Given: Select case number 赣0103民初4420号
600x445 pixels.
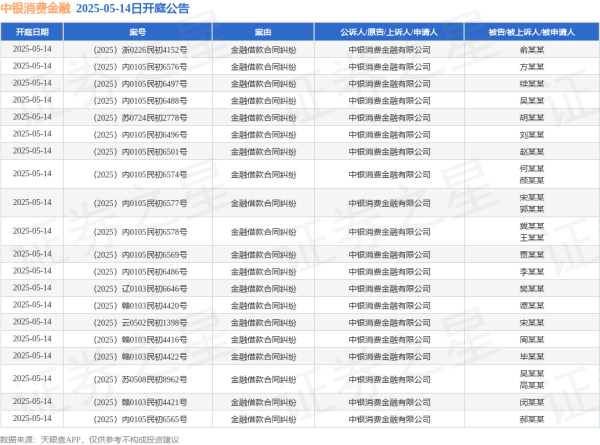Looking at the screenshot, I should (x=155, y=306).
